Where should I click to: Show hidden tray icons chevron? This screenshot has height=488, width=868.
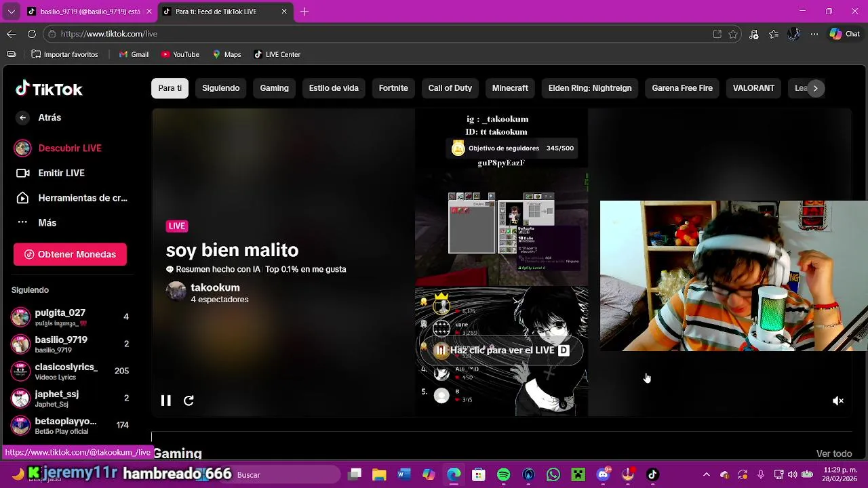[707, 474]
